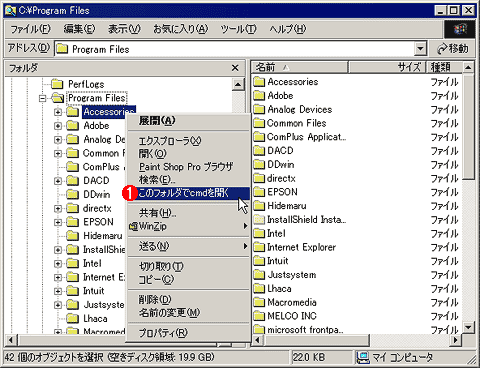Click the folder icon in the address bar
Screen dimensions: 480x368
click(x=62, y=49)
